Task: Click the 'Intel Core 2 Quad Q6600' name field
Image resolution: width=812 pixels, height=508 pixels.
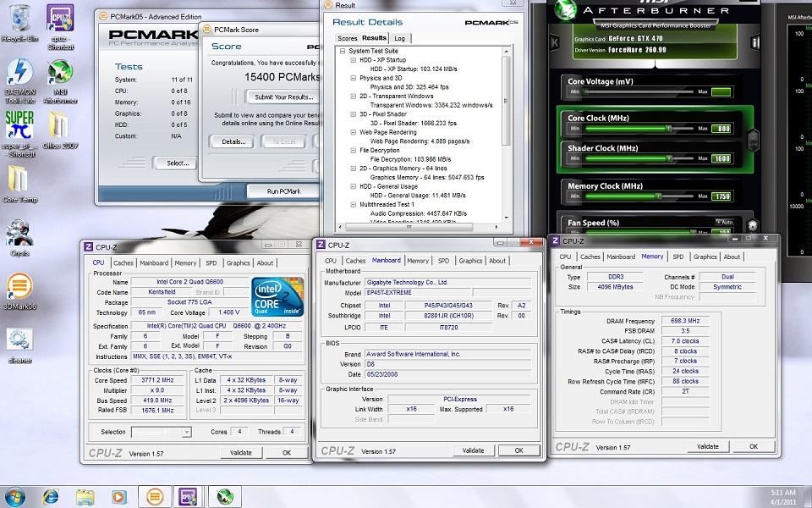Action: tap(189, 282)
